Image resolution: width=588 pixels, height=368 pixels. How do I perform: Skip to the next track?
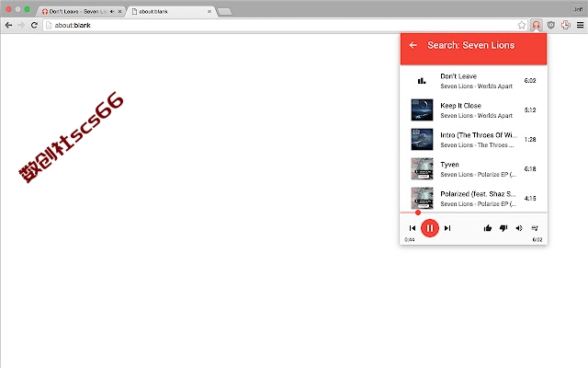447,228
